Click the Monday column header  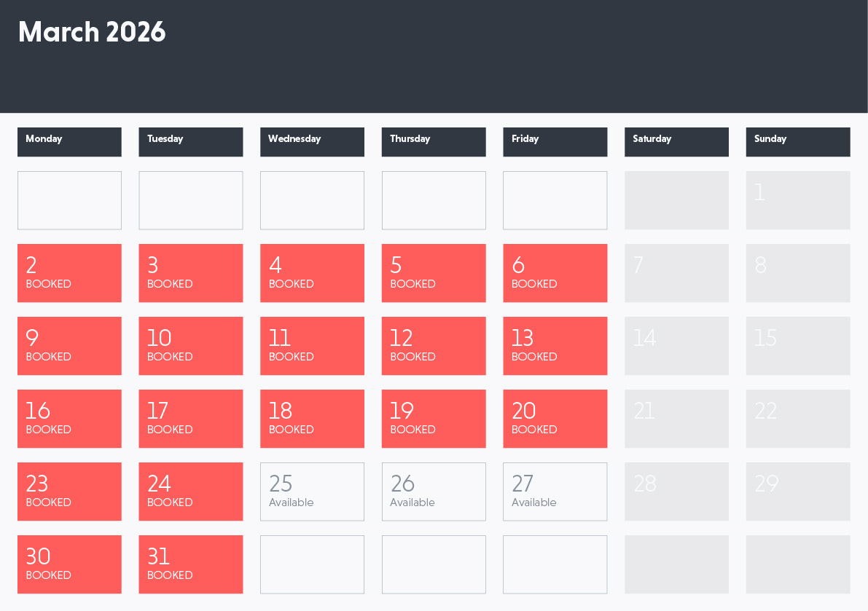point(69,142)
